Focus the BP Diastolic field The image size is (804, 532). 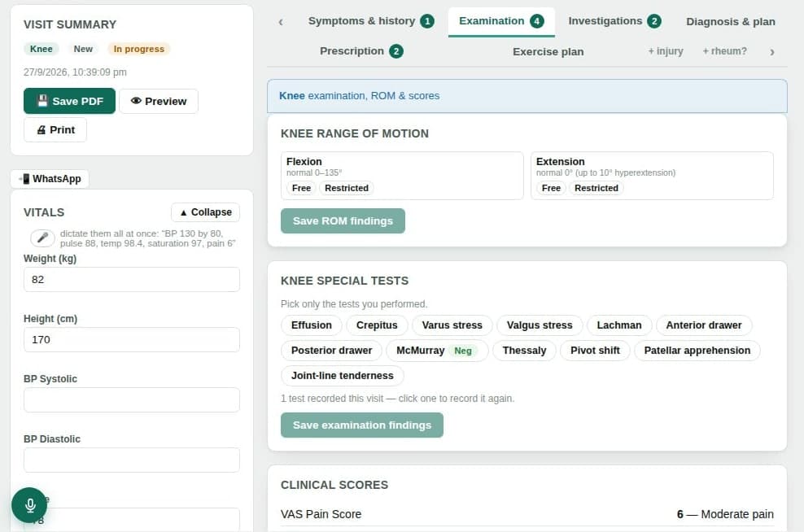click(131, 460)
